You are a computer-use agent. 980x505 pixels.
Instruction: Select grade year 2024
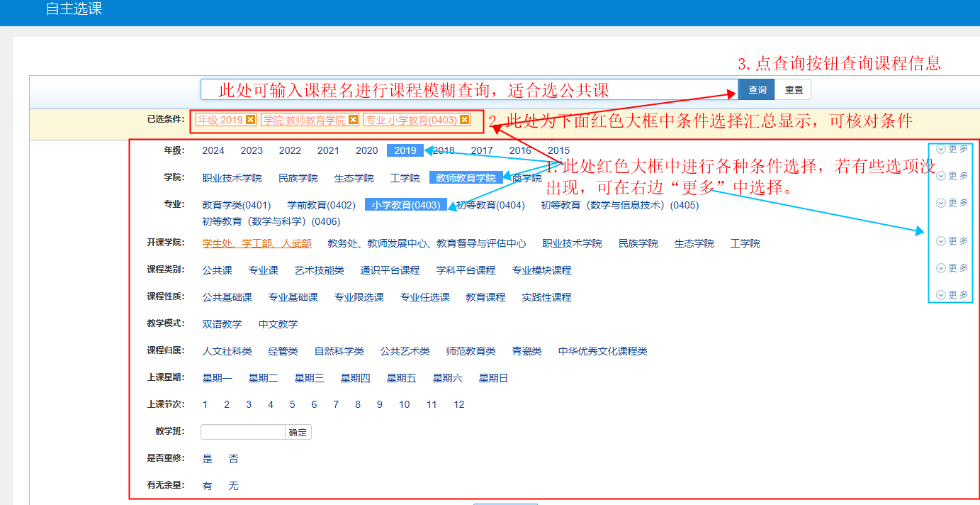click(213, 150)
